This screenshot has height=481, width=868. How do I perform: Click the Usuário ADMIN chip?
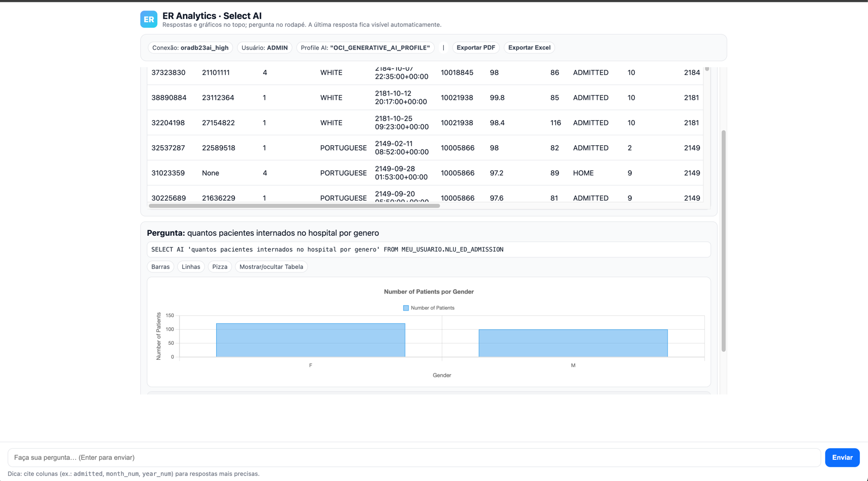(264, 48)
